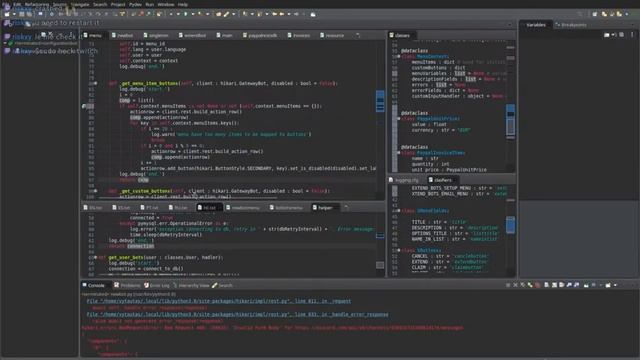Click Collapse All icon in Variables view
The height and width of the screenshot is (360, 640).
click(x=621, y=35)
